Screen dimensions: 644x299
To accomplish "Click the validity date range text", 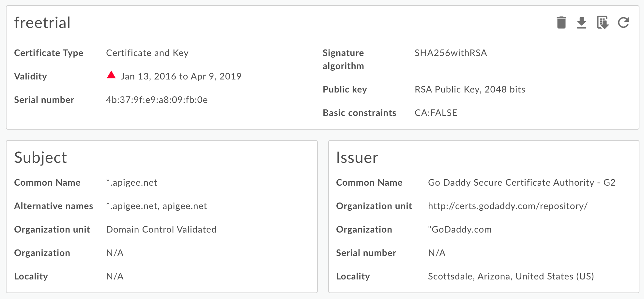I will click(x=181, y=76).
